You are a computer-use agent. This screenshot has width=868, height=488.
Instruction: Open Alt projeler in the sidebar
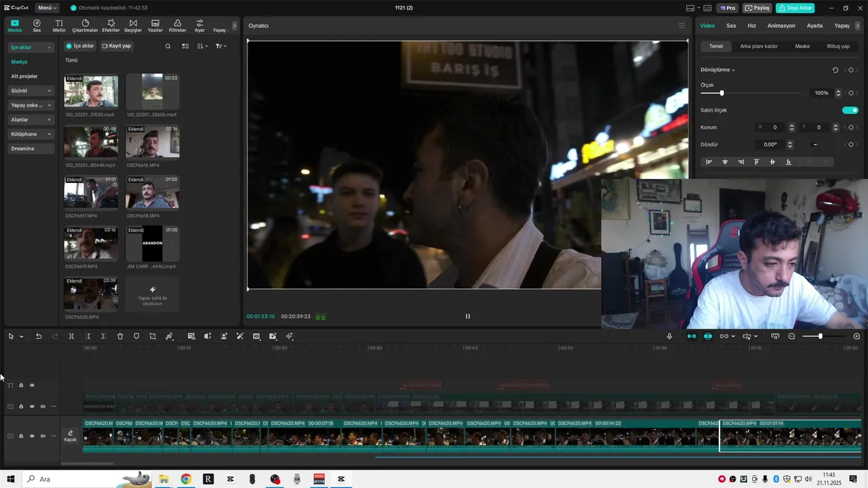click(x=24, y=76)
